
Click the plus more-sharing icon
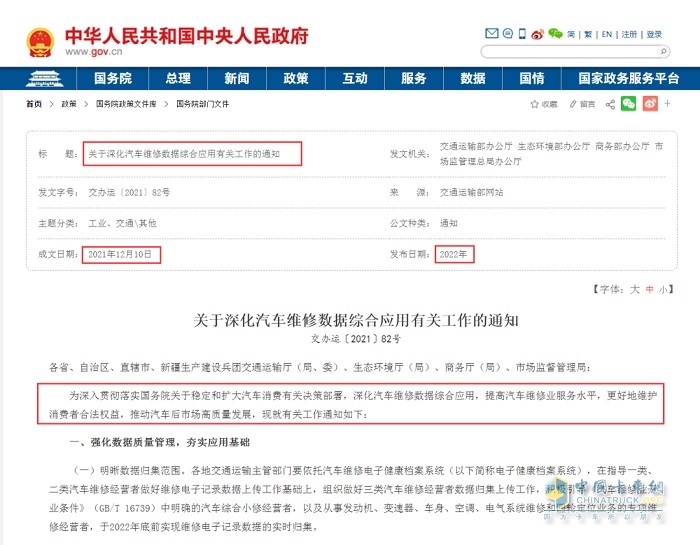tap(667, 104)
